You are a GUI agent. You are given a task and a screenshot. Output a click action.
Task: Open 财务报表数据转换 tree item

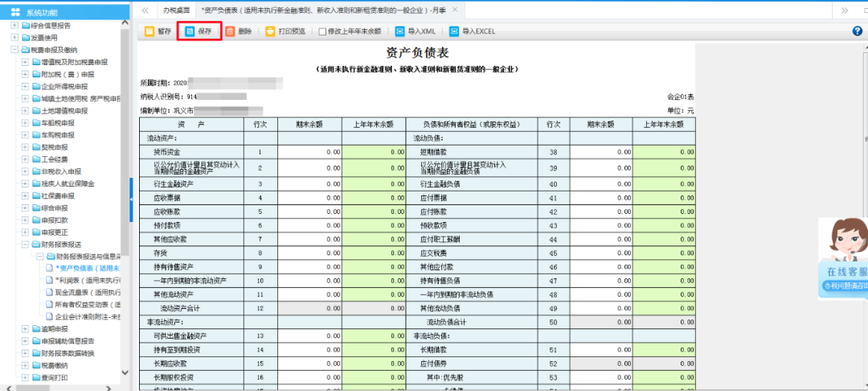[x=68, y=353]
